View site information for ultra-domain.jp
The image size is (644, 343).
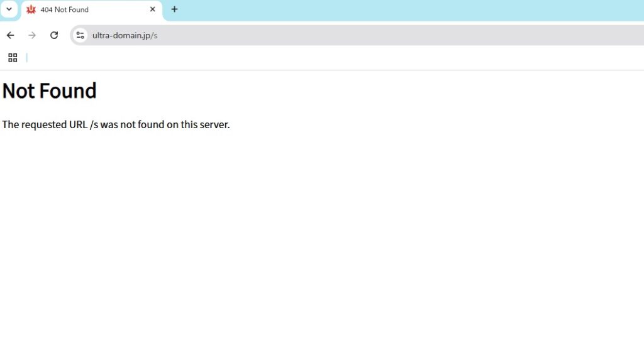[80, 35]
